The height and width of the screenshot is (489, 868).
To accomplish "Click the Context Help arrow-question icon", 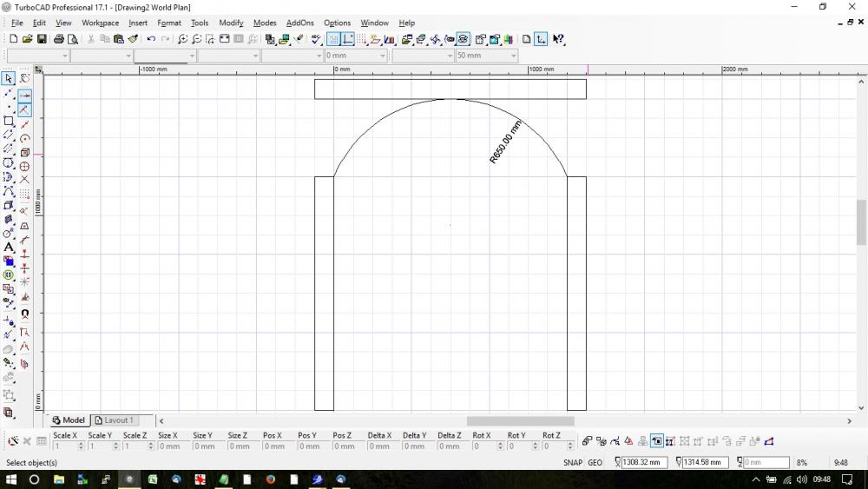I will [558, 39].
